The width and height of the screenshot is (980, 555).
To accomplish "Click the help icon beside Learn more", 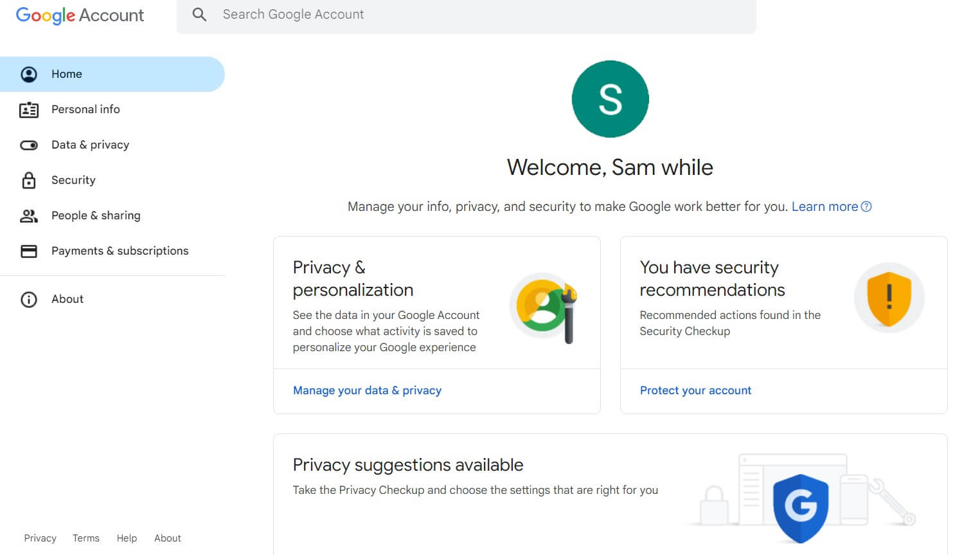I will point(866,206).
